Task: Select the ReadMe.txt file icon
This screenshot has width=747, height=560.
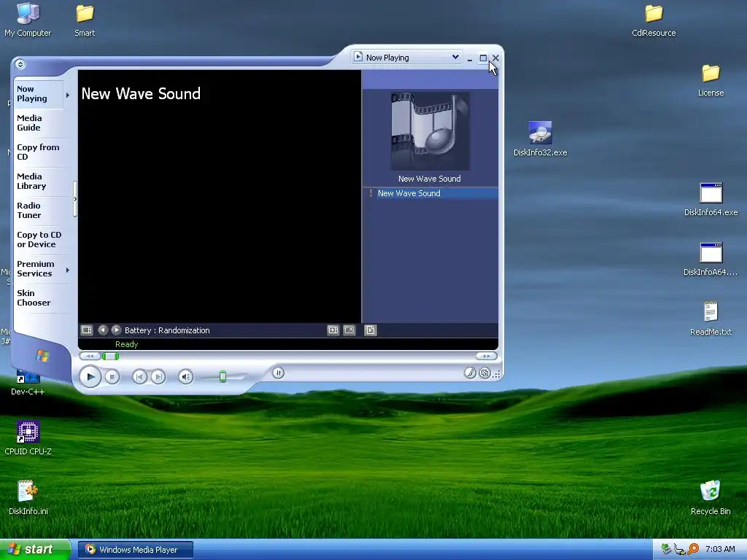Action: (x=711, y=318)
